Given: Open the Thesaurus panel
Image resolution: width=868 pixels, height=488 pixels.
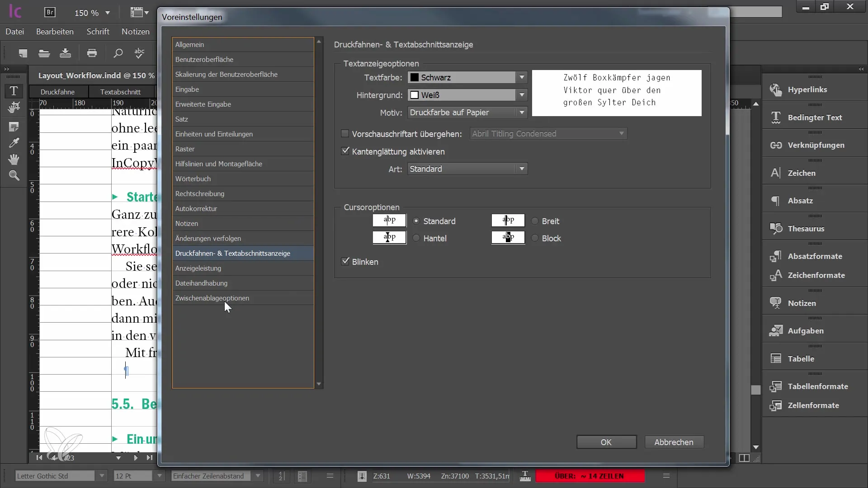Looking at the screenshot, I should pos(806,228).
